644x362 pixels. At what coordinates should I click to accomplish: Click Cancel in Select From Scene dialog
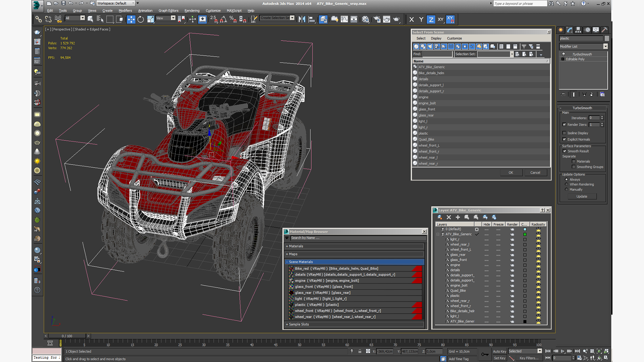(535, 173)
